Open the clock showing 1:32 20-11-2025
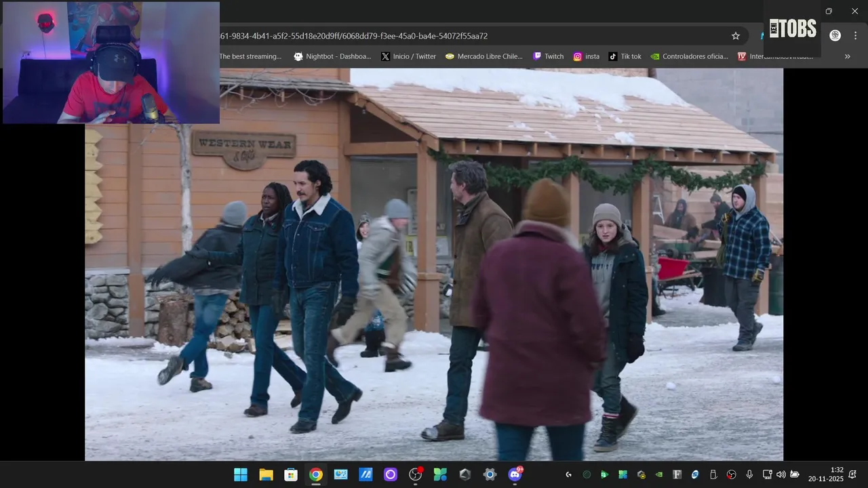Image resolution: width=868 pixels, height=488 pixels. tap(825, 474)
